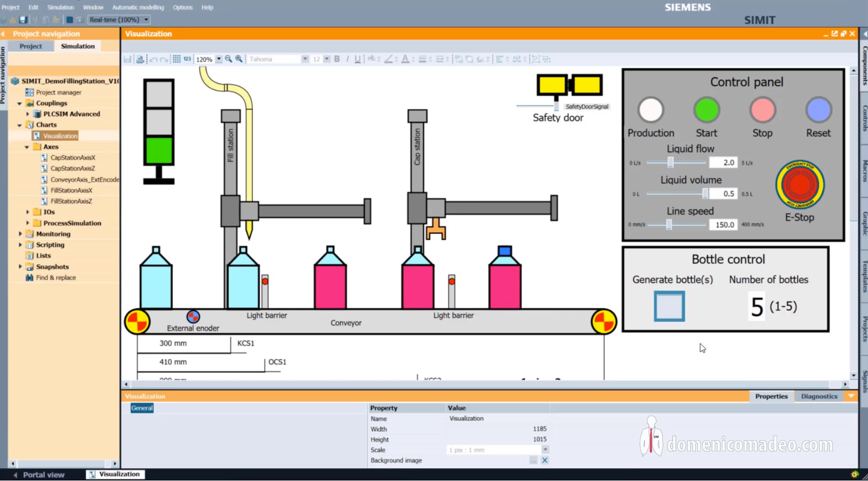Select the FillStationAxisX chart in the tree

tap(72, 190)
